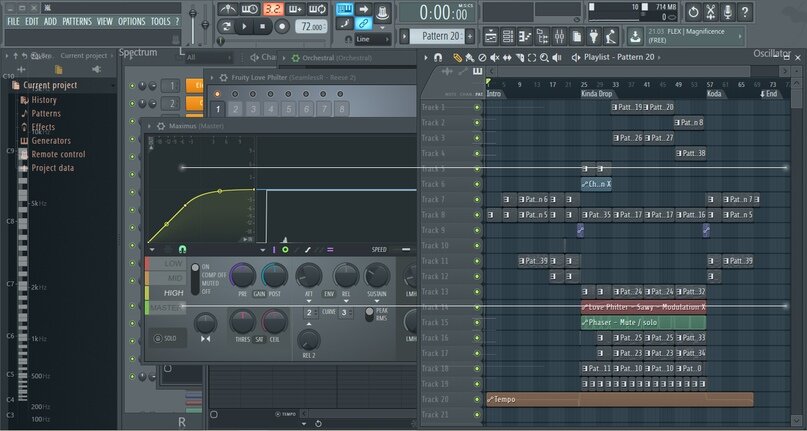This screenshot has height=431, width=807.
Task: Select the zoom magnifier tool in Playlist
Action: (545, 57)
